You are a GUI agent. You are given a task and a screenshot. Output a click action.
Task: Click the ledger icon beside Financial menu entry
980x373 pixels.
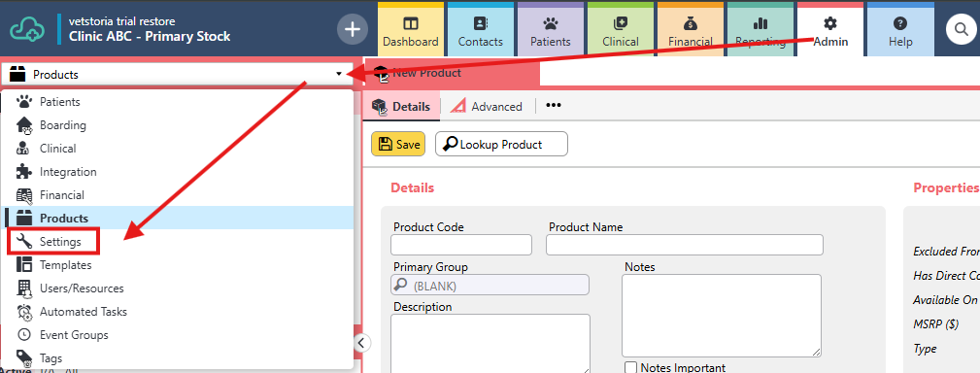(x=23, y=195)
